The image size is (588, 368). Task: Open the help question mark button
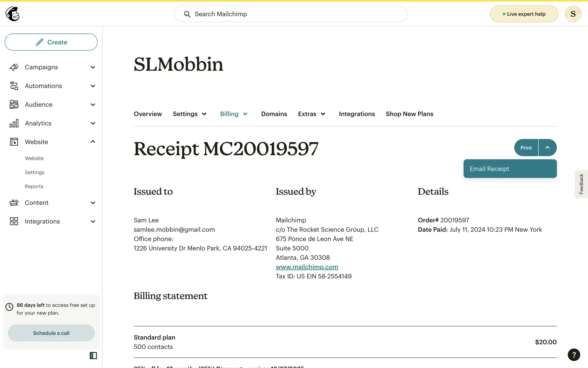pos(574,355)
